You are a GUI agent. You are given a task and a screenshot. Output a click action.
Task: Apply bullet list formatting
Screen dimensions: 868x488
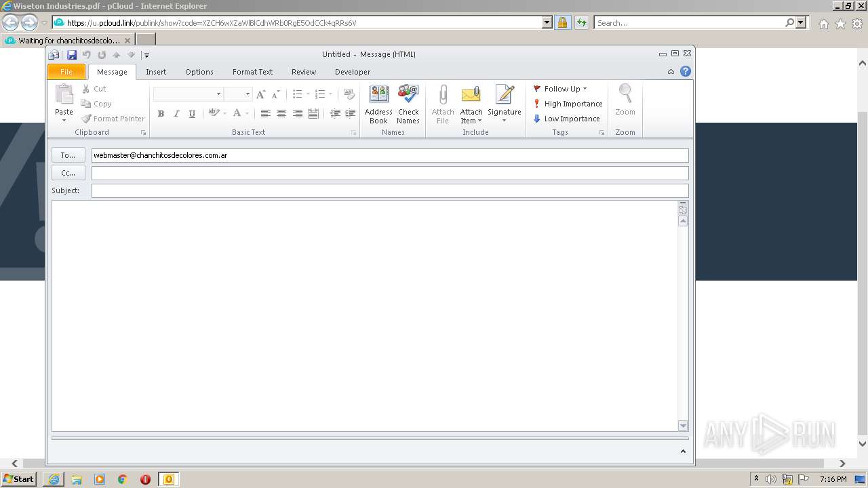click(x=297, y=94)
